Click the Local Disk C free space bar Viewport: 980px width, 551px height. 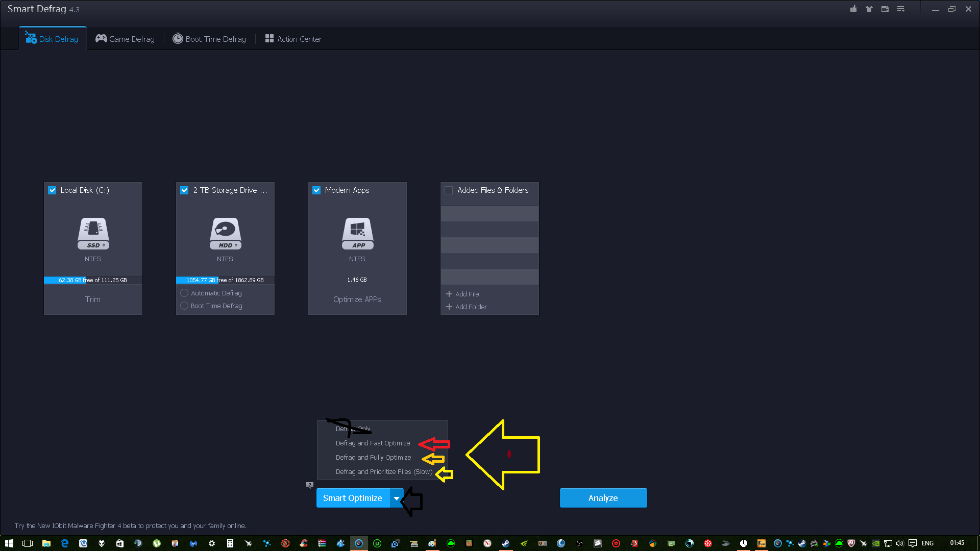coord(93,280)
